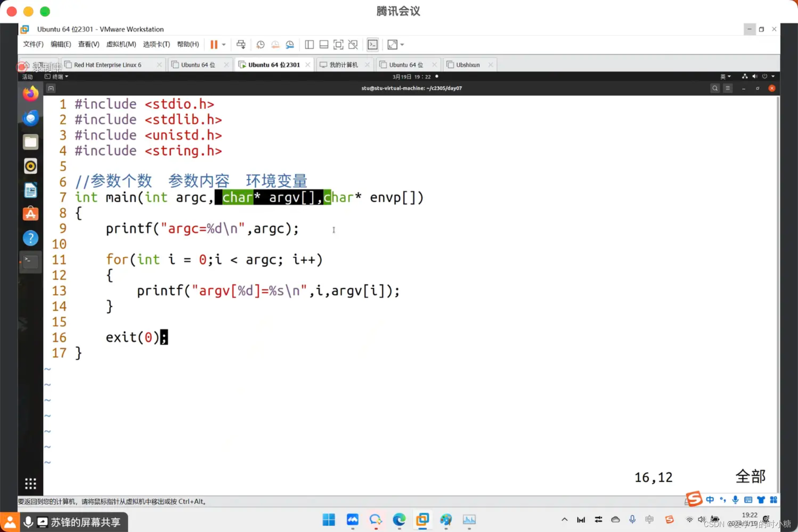Screen dimensions: 798x532
Task: Expand the 终端 application menu
Action: (57, 76)
